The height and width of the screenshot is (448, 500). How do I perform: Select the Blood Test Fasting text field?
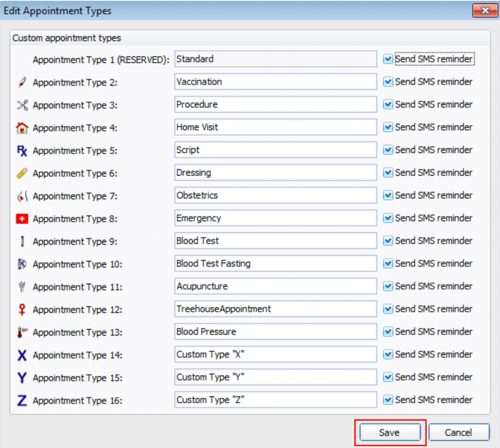[x=275, y=264]
